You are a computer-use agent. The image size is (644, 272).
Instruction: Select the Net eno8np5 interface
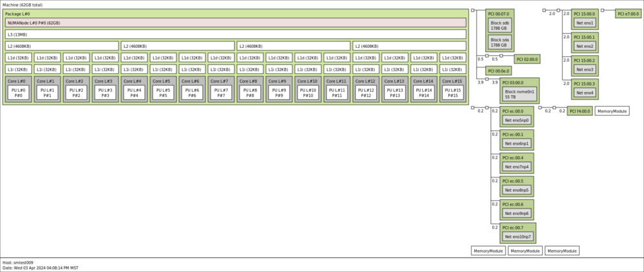pyautogui.click(x=517, y=190)
